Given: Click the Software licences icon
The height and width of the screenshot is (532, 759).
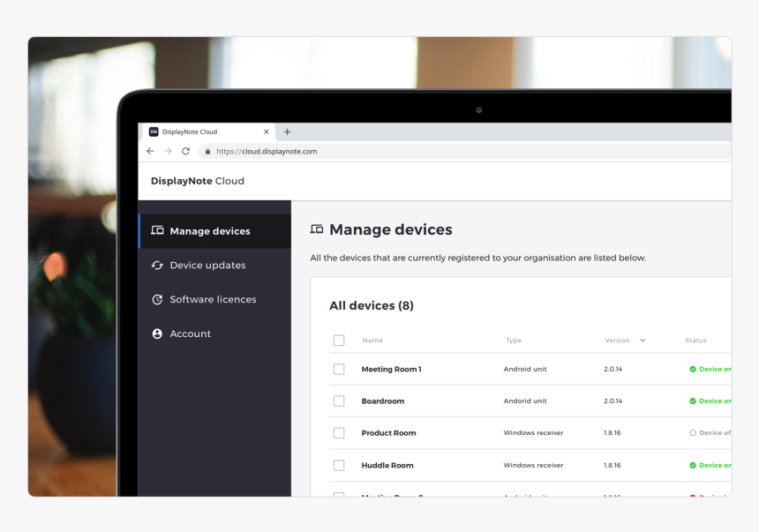Looking at the screenshot, I should tap(157, 299).
